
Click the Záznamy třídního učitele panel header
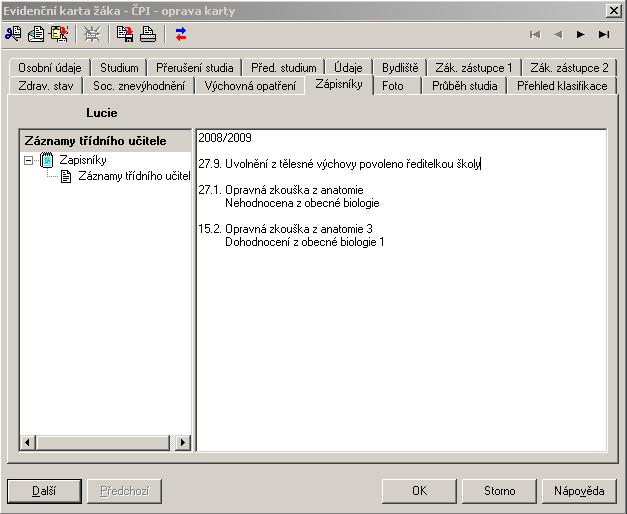pyautogui.click(x=106, y=141)
